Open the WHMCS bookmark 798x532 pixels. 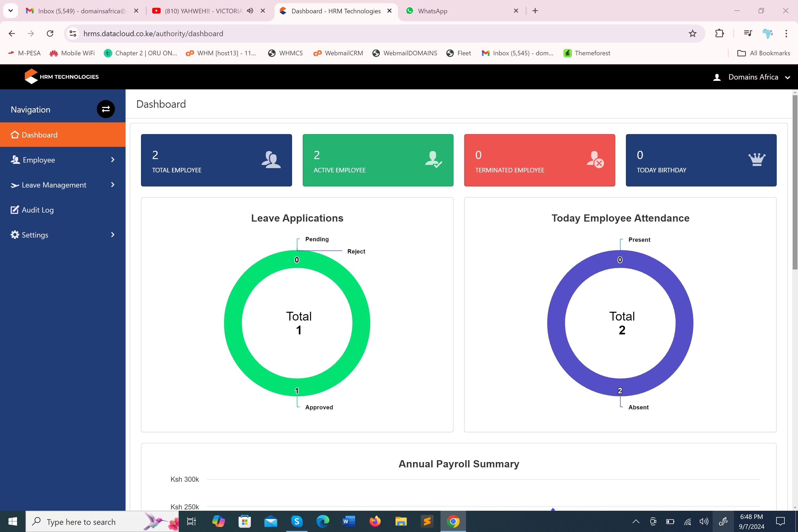click(285, 53)
